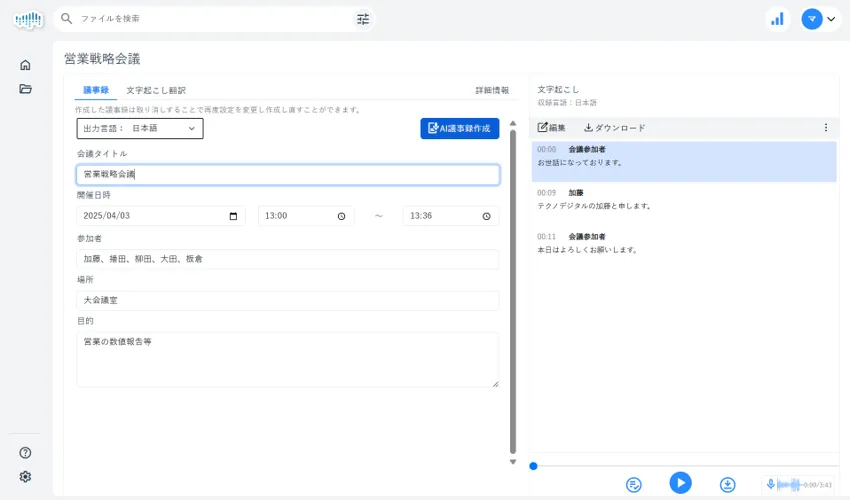Open search filter options icon
This screenshot has height=500, width=850.
(363, 19)
